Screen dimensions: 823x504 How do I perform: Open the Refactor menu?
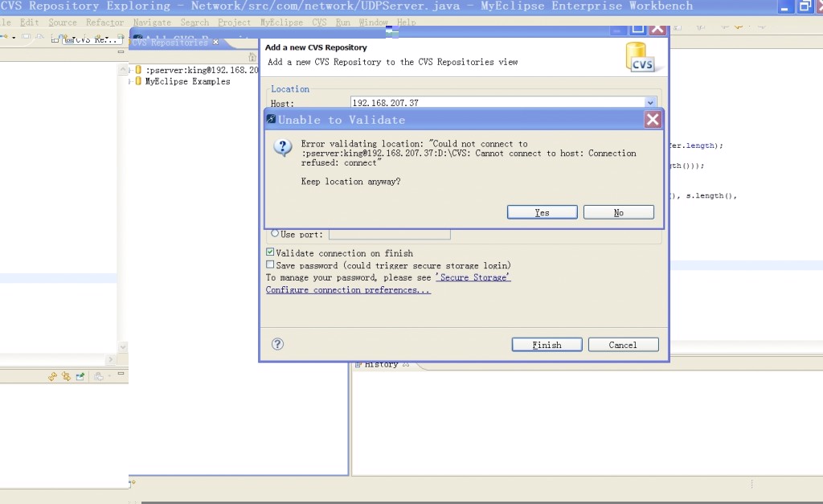pos(105,22)
